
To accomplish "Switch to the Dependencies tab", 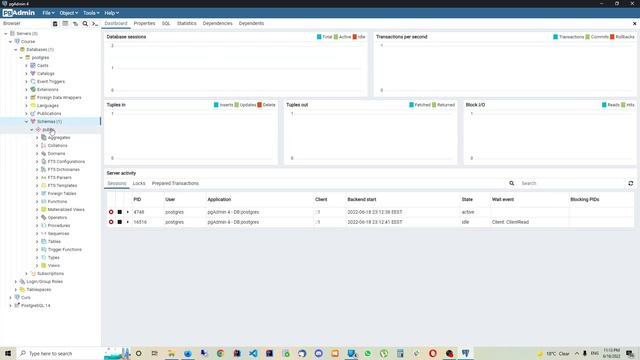I will coord(218,24).
